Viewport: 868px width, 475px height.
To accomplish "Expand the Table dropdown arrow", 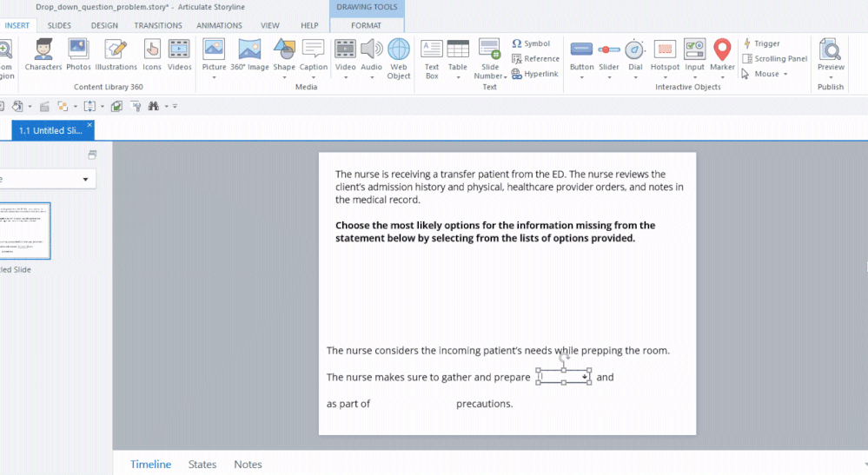I will tap(458, 77).
